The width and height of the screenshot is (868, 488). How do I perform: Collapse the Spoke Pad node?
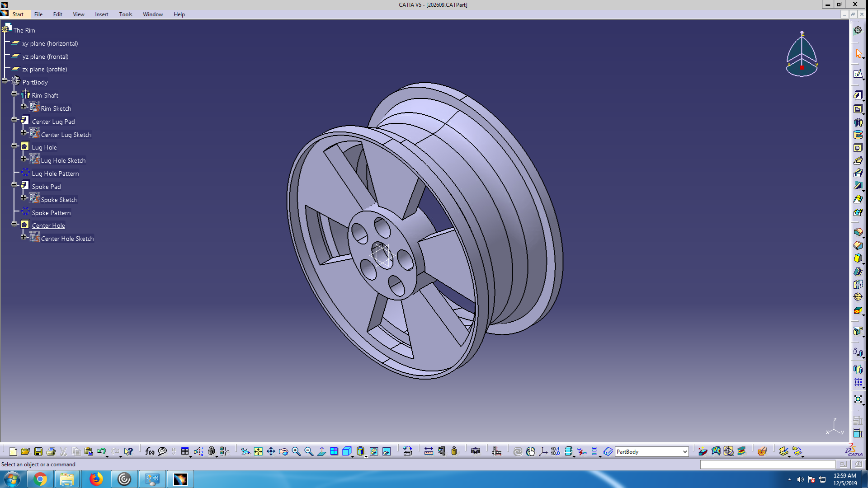click(14, 185)
